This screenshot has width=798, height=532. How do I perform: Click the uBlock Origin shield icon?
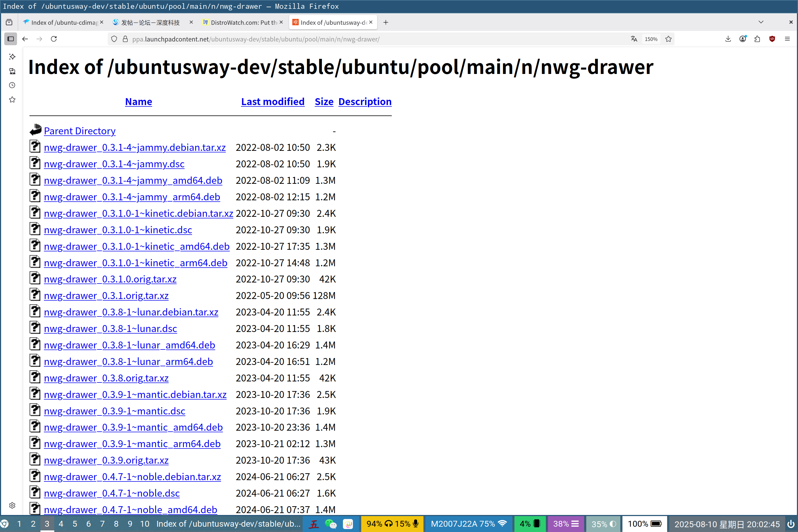[772, 39]
